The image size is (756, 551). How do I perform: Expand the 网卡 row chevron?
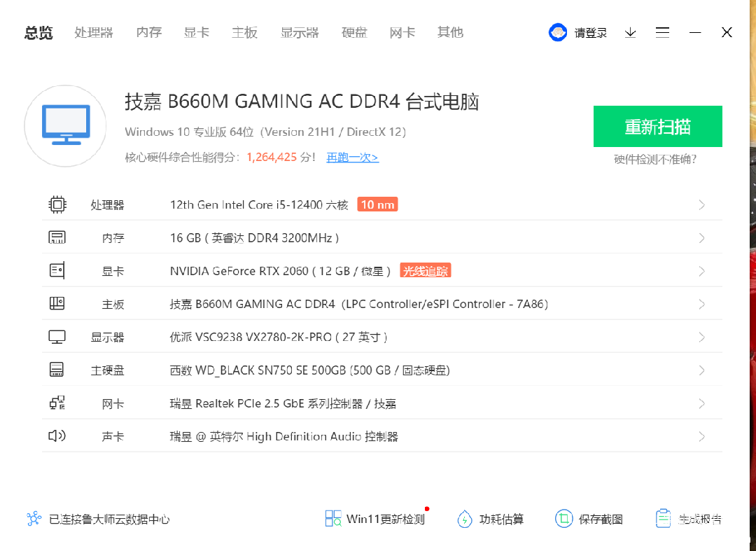pyautogui.click(x=702, y=403)
